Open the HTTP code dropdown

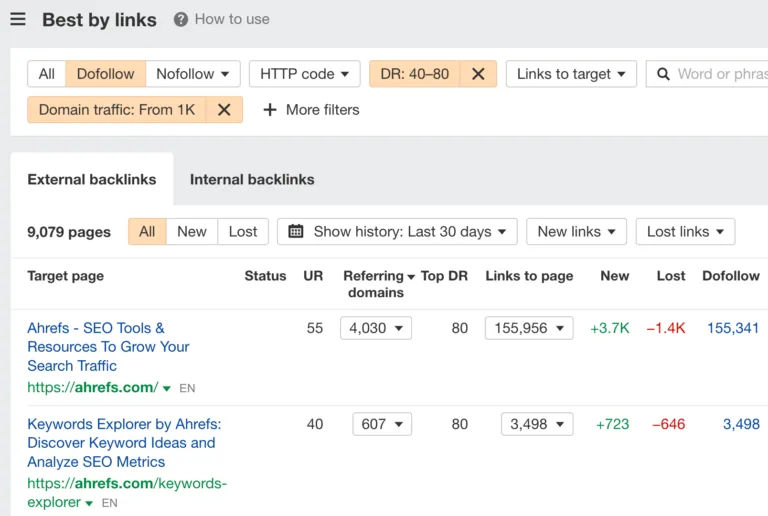pyautogui.click(x=304, y=74)
